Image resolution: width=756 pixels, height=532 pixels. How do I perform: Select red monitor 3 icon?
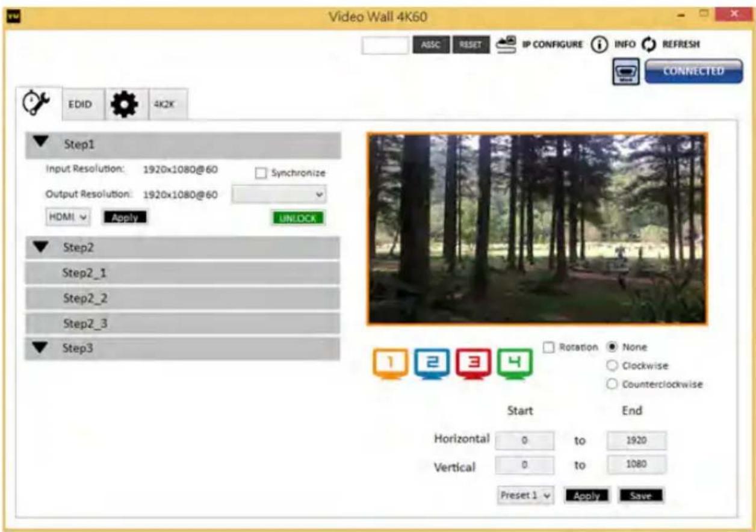474,365
